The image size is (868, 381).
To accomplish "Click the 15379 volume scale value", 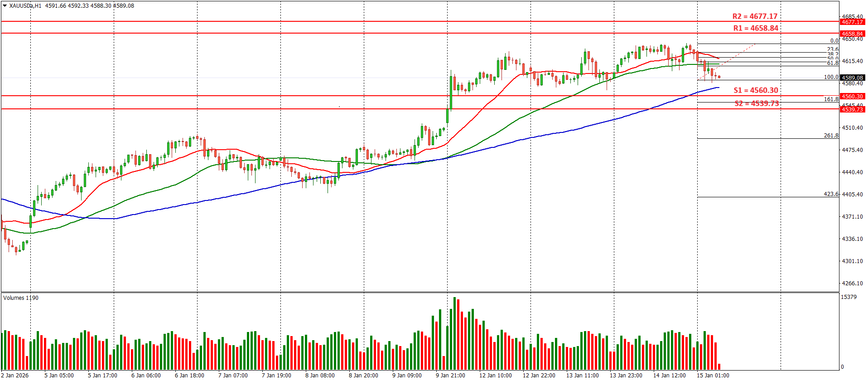I will (x=849, y=297).
